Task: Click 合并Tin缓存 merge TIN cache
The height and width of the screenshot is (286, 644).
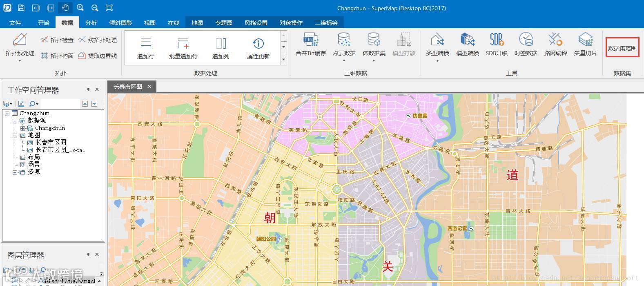Action: click(311, 45)
